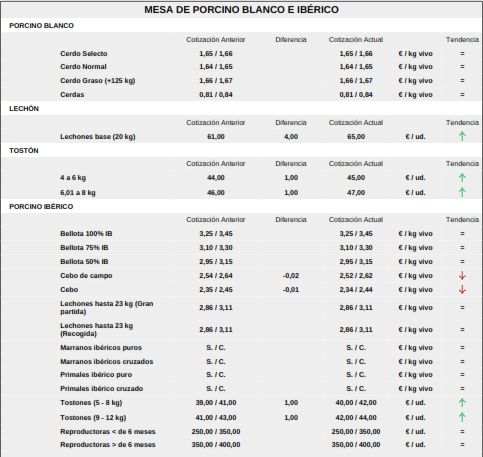483x457 pixels.
Task: Click the green up arrow for 4 a 6 kg
Action: (462, 177)
